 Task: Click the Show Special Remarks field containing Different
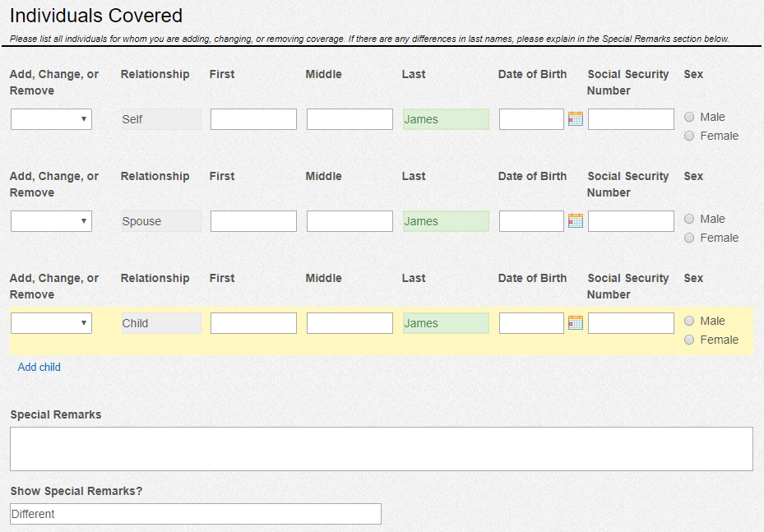196,514
